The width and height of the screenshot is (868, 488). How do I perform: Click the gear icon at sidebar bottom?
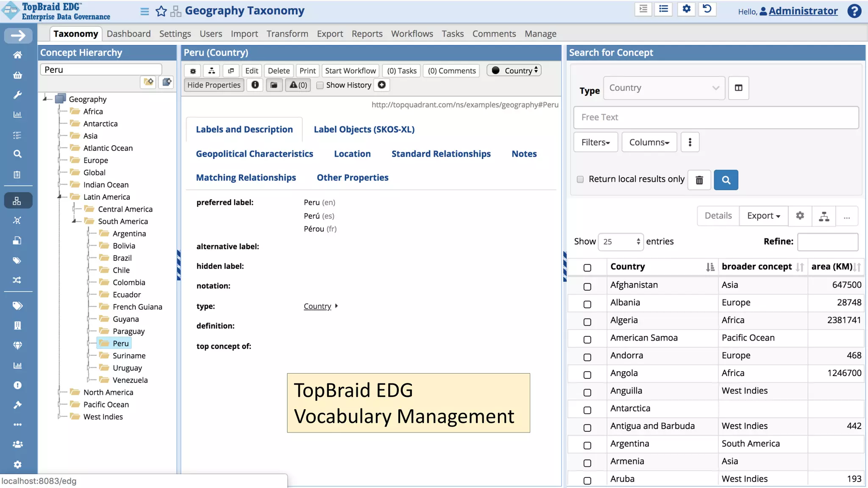[x=17, y=465]
